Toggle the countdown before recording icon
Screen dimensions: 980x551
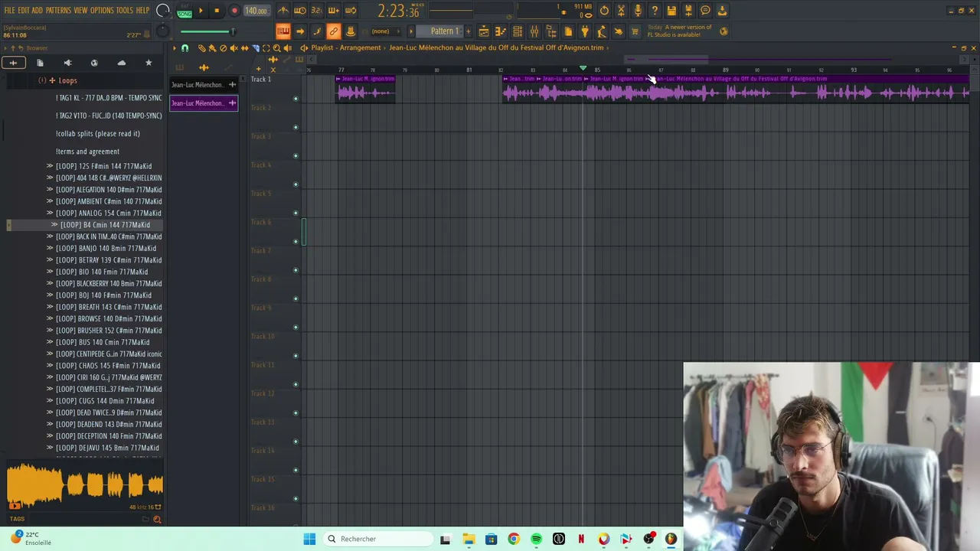[x=317, y=11]
